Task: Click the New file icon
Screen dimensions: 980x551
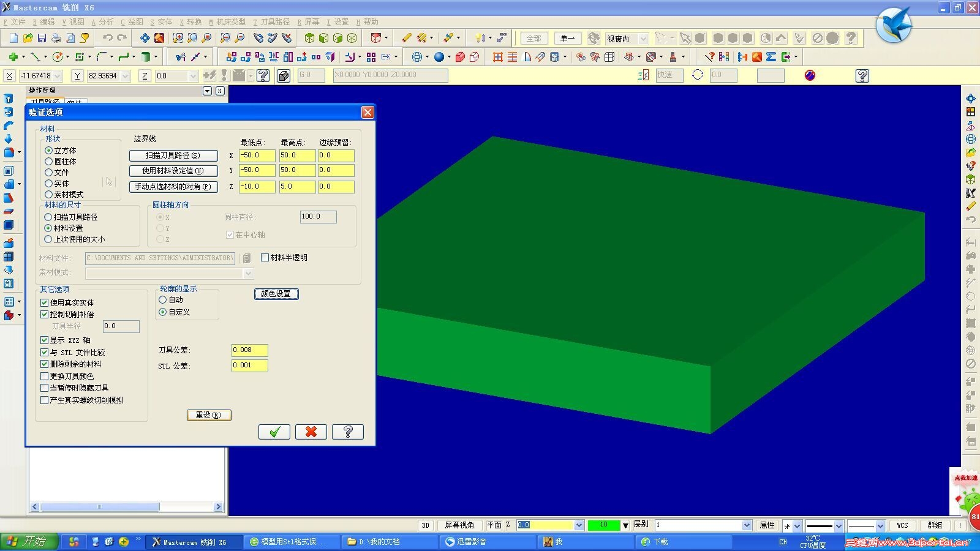Action: (x=13, y=38)
